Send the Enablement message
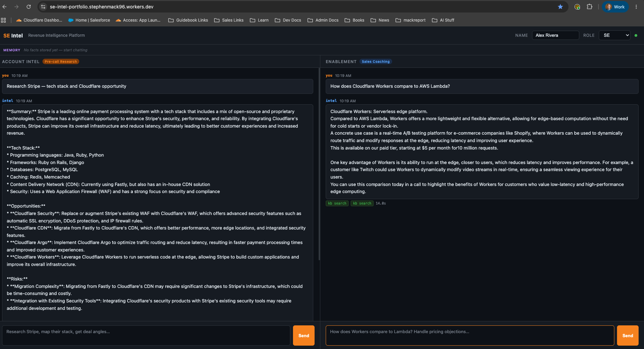Viewport: 644px width, 349px height. tap(628, 335)
